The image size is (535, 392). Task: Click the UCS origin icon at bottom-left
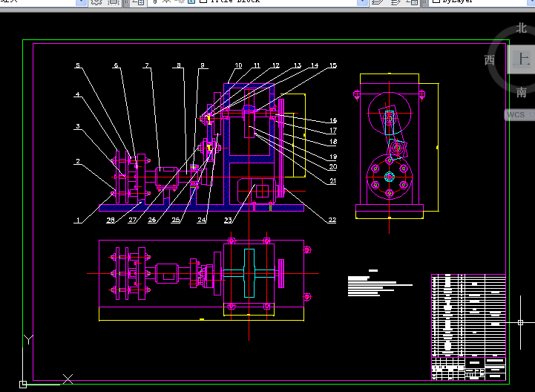click(x=23, y=384)
